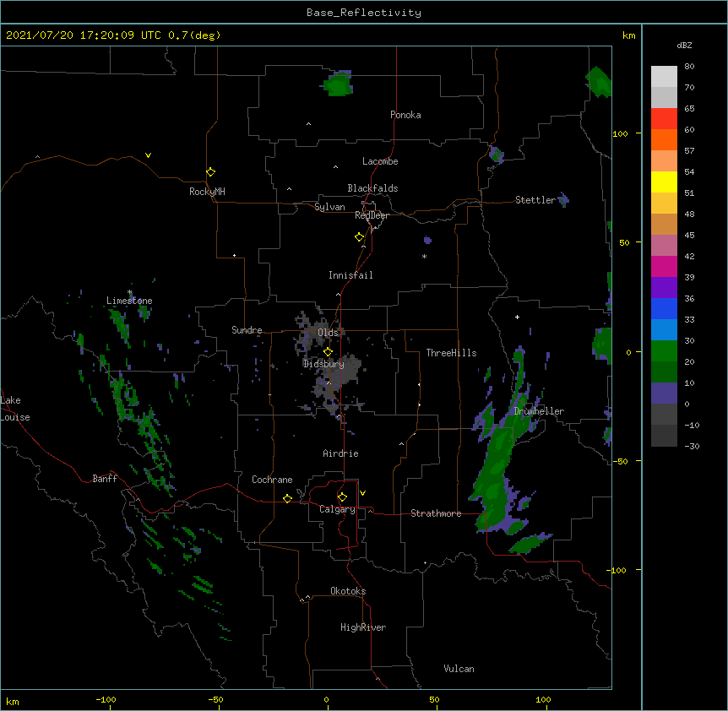This screenshot has height=711, width=728.
Task: Click the Banff label
Action: [105, 479]
